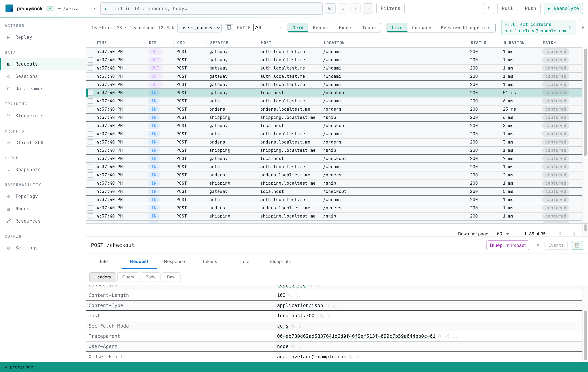Switch to the Mocks view tab

pyautogui.click(x=346, y=28)
